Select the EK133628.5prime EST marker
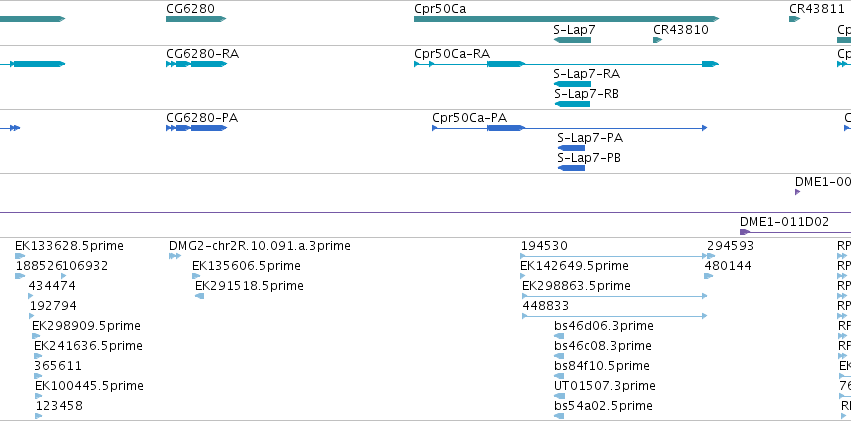851x421 pixels. [20, 256]
